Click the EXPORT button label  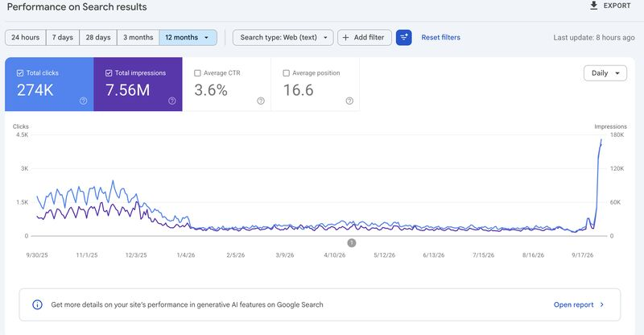coord(617,6)
